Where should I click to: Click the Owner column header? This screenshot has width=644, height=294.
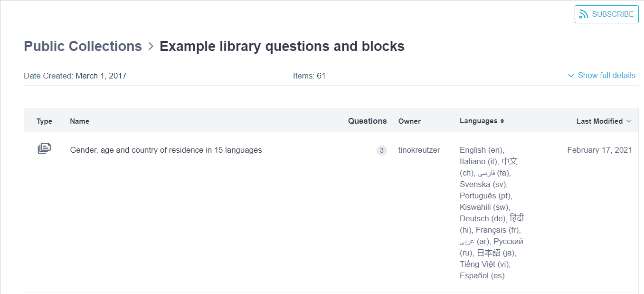[409, 121]
